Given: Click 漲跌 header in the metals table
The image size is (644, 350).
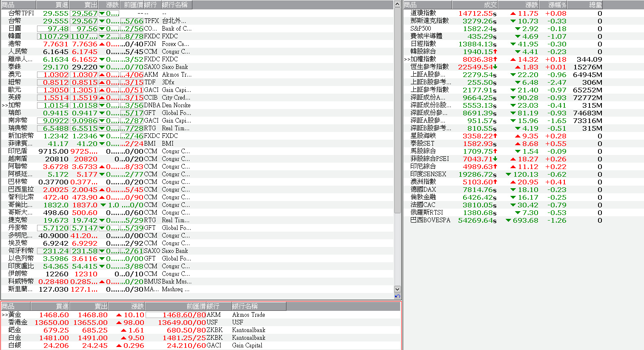Looking at the screenshot, I should [x=127, y=306].
